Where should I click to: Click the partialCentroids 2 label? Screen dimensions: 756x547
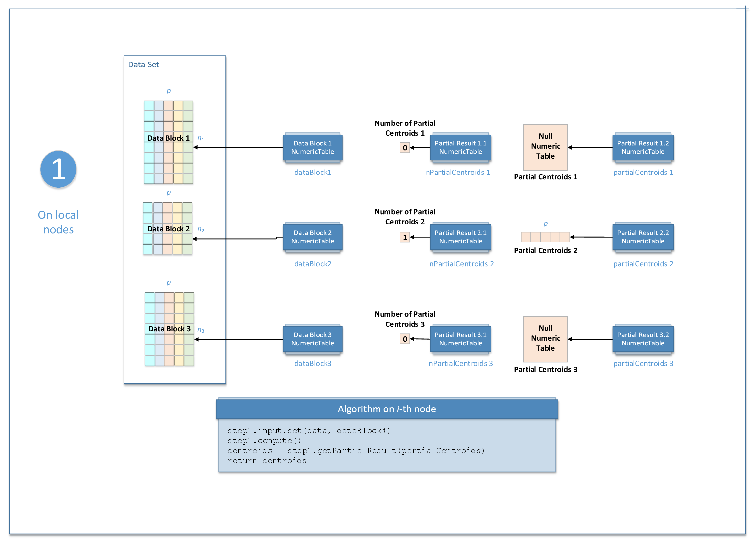point(643,264)
